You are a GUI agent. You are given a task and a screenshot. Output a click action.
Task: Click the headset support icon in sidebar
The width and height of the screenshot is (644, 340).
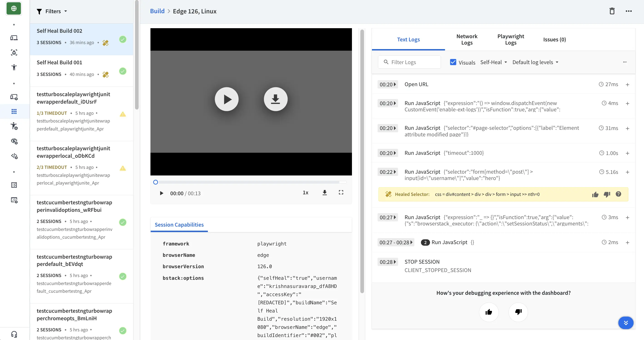point(14,334)
